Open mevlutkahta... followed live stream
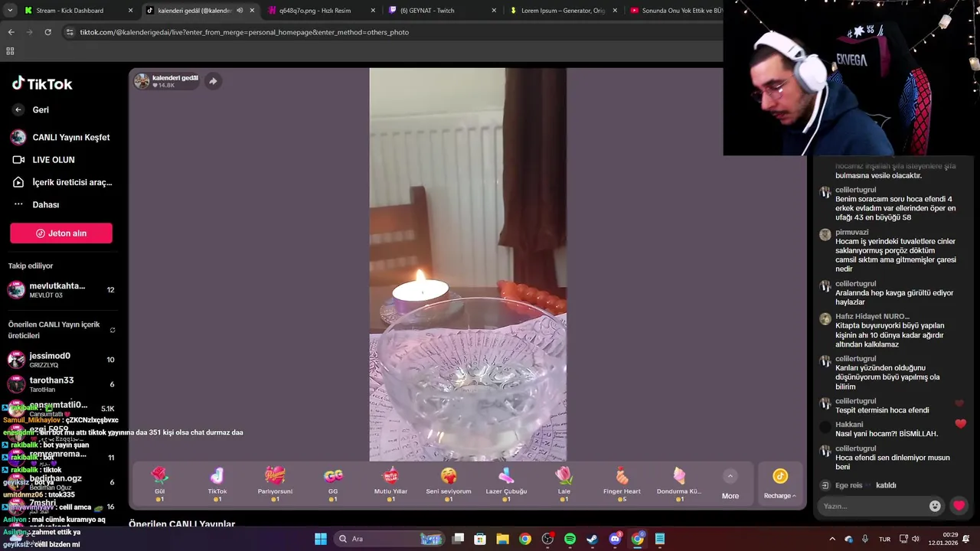This screenshot has width=980, height=551. [61, 290]
